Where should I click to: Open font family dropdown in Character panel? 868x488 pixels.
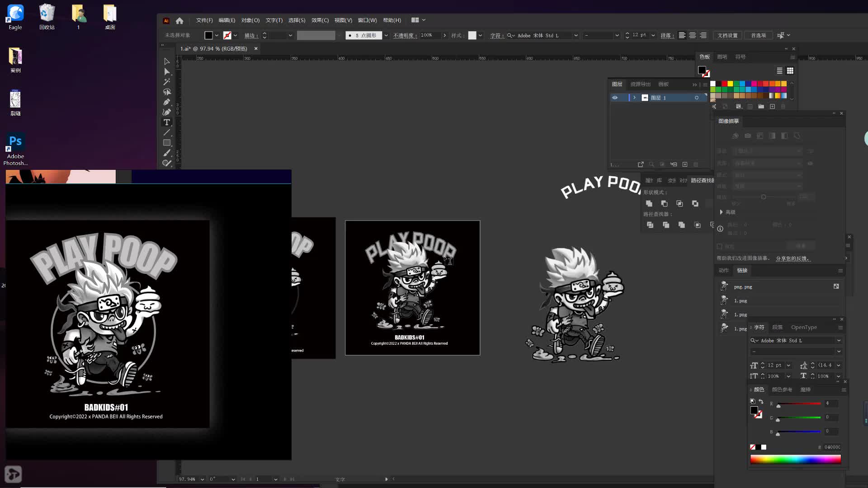point(839,341)
